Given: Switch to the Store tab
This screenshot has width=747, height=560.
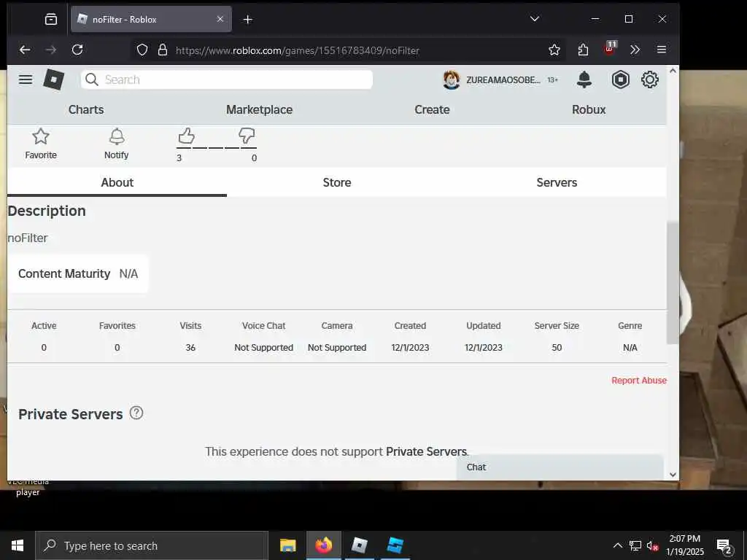Looking at the screenshot, I should (337, 182).
